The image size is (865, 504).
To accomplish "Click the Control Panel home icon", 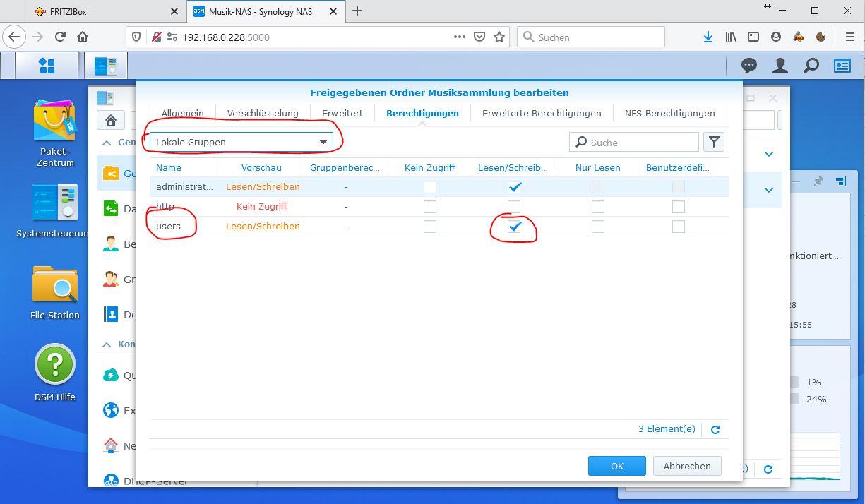I will pyautogui.click(x=111, y=120).
